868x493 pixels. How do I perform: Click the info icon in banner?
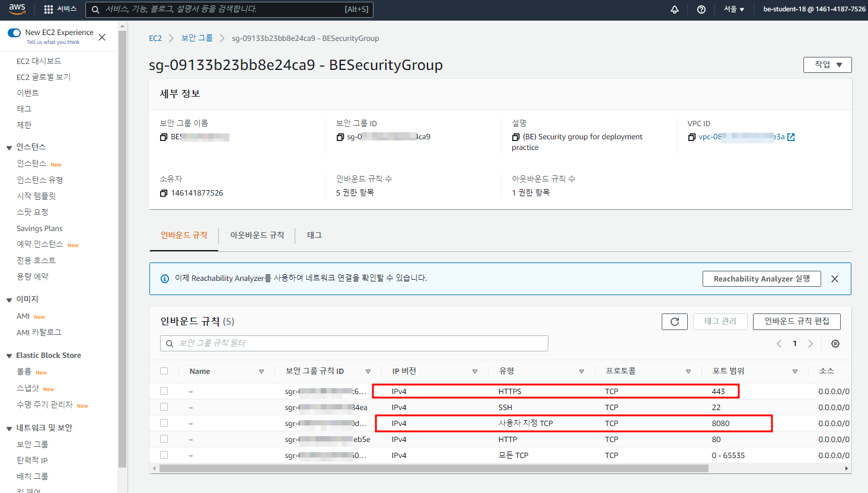tap(165, 278)
